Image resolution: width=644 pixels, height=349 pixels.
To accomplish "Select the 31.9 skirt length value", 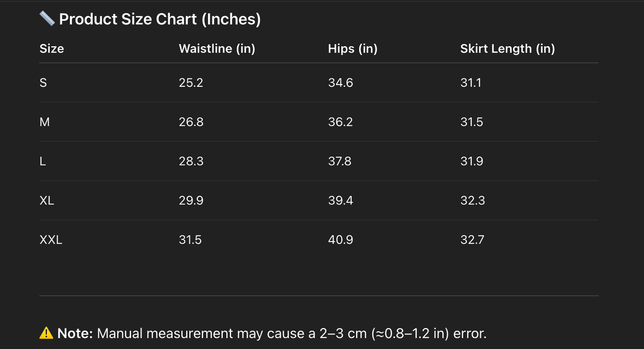I will coord(472,161).
